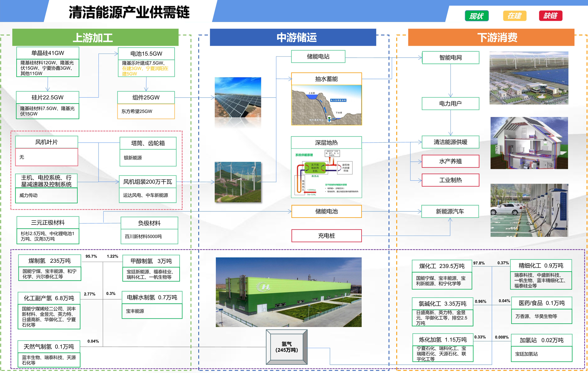Image resolution: width=588 pixels, height=373 pixels.
Task: Click the green 现状 legend badge
Action: pyautogui.click(x=476, y=16)
